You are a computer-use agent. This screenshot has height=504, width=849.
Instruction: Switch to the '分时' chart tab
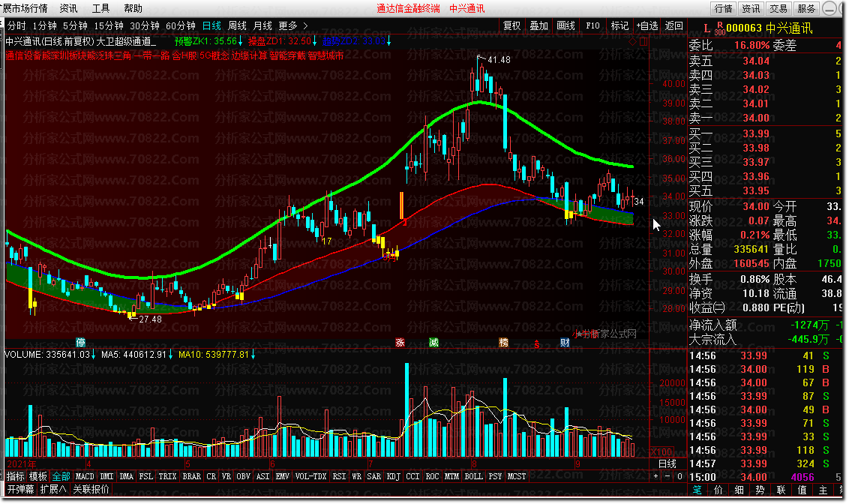16,25
